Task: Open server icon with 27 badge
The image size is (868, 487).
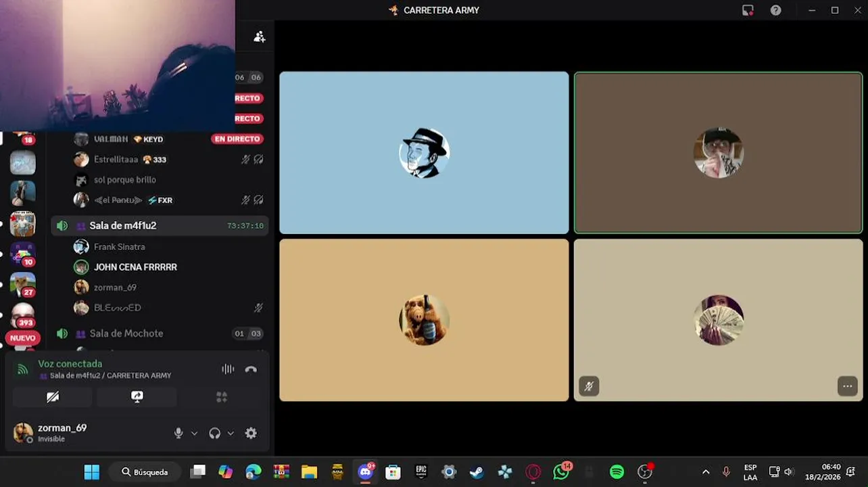Action: point(22,285)
